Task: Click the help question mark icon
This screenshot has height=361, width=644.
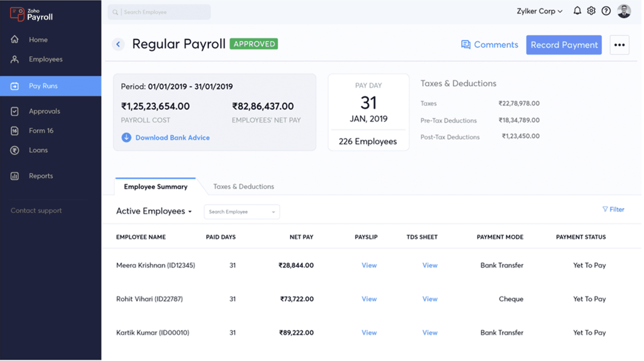Action: (x=606, y=11)
